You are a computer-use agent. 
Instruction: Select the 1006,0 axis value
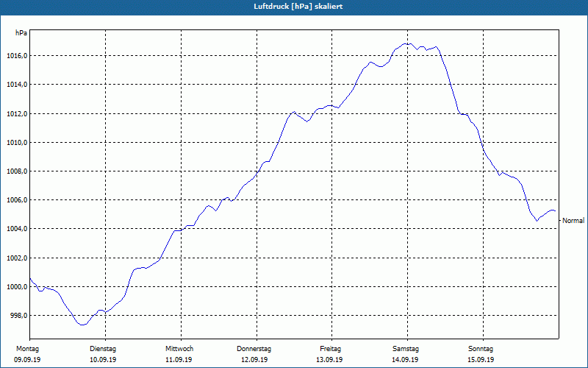click(x=17, y=200)
